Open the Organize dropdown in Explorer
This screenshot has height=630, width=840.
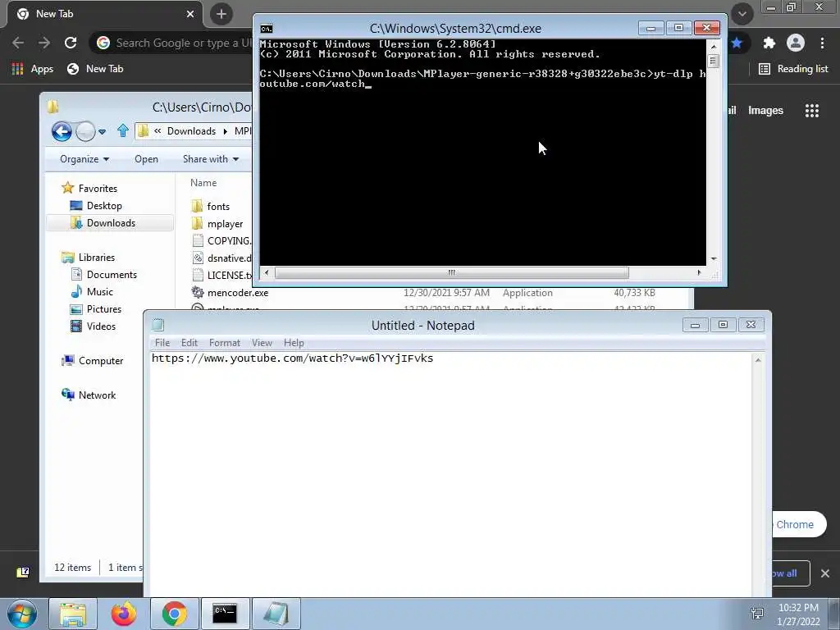(x=84, y=159)
